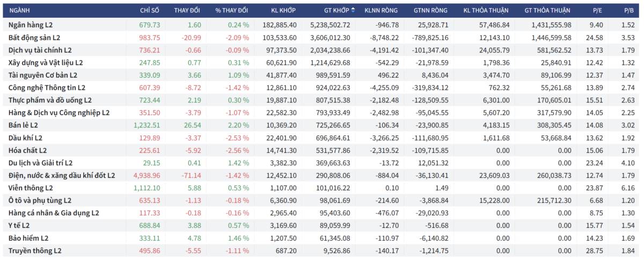This screenshot has height=261, width=644.
Task: Click the % THAY ĐỔI column header
Action: (x=232, y=10)
